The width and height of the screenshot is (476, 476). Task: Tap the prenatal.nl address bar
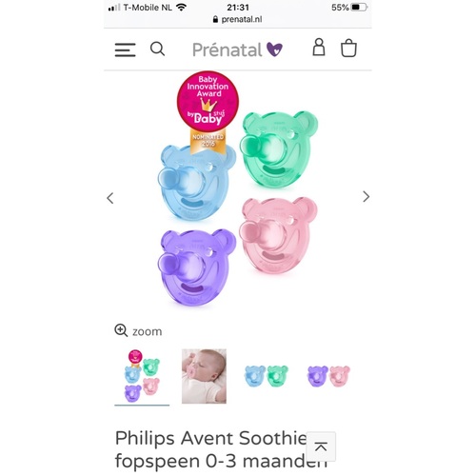(237, 19)
